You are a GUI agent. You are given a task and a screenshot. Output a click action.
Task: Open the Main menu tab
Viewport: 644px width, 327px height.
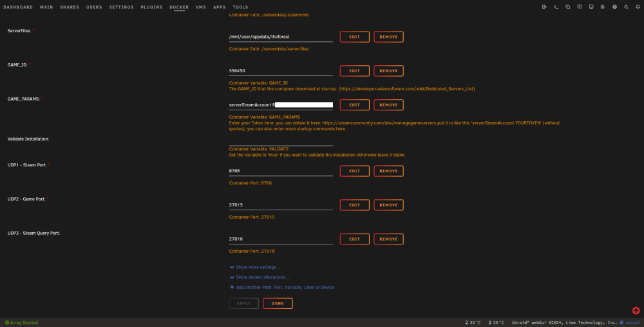point(46,7)
